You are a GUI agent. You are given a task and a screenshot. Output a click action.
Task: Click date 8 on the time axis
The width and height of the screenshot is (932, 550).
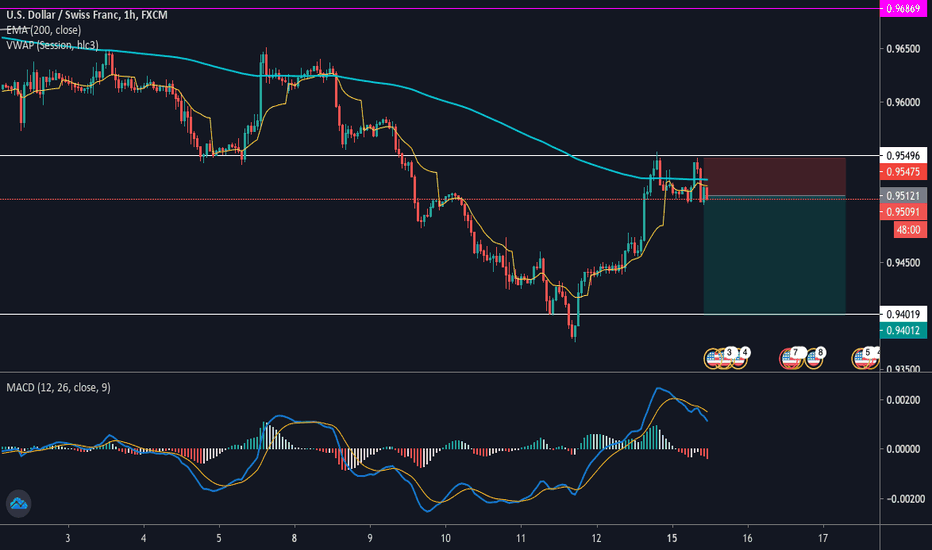coord(294,538)
